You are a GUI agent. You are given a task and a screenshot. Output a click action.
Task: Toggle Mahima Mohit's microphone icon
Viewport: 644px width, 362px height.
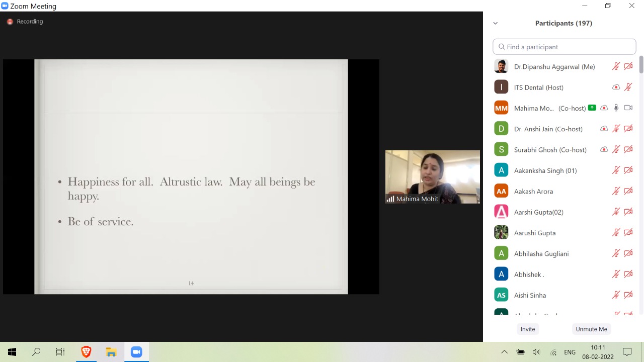tap(616, 108)
